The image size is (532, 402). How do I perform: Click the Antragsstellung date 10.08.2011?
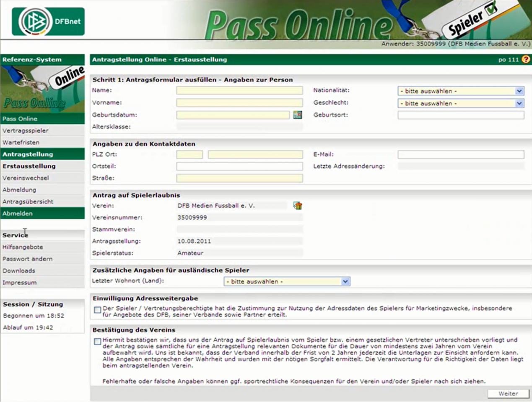(x=194, y=241)
